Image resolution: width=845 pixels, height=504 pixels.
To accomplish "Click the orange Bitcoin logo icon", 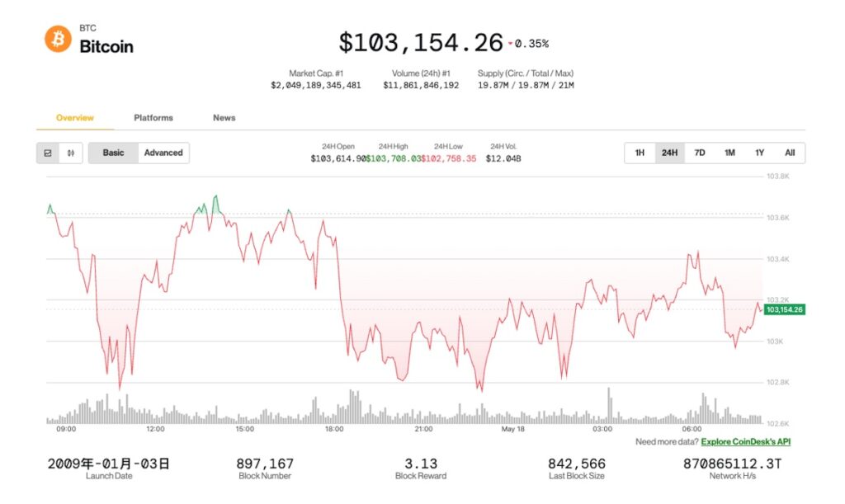I will (x=58, y=39).
